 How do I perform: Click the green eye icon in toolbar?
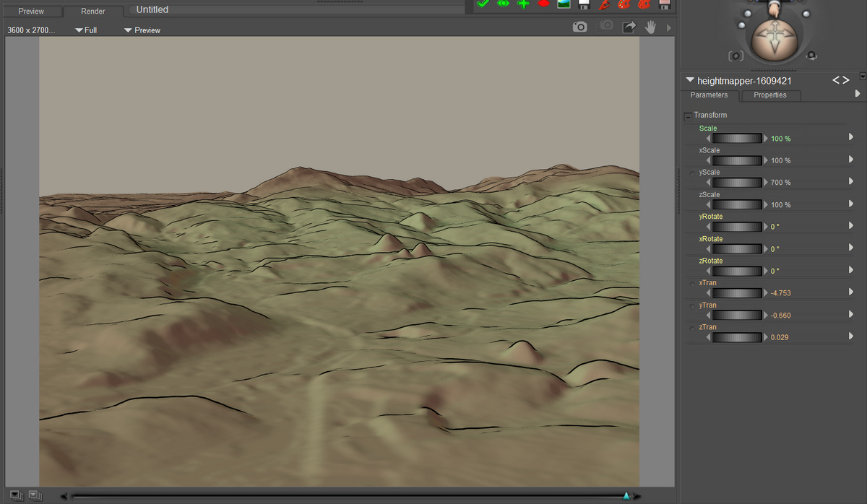503,4
